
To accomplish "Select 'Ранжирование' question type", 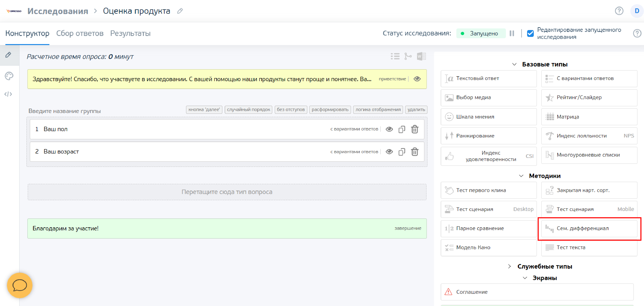I will coord(488,136).
